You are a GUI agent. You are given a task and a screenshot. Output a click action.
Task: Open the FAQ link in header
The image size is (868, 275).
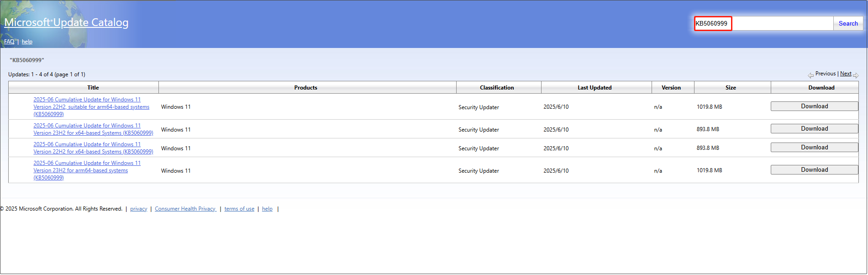(9, 42)
